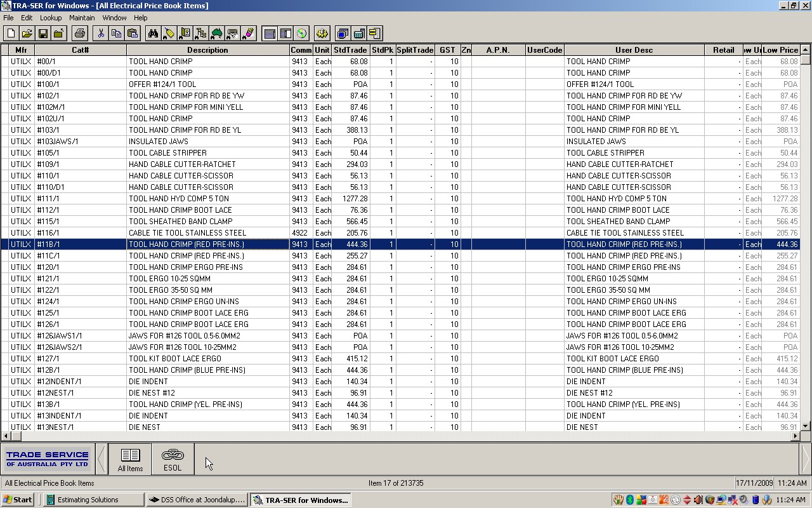Switch to Estimating Solutions taskbar window
This screenshot has height=508, width=812.
[x=95, y=500]
